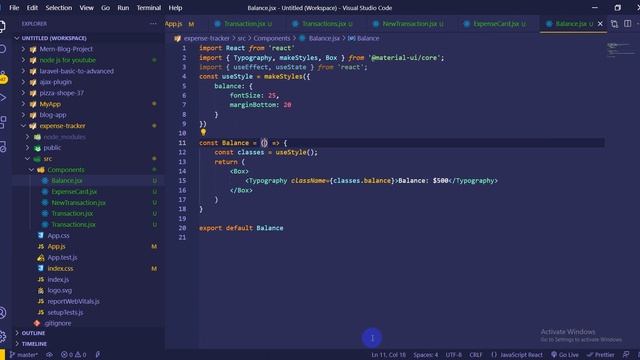This screenshot has height=360, width=640.
Task: Open the Extensions view
Action: coord(3,122)
